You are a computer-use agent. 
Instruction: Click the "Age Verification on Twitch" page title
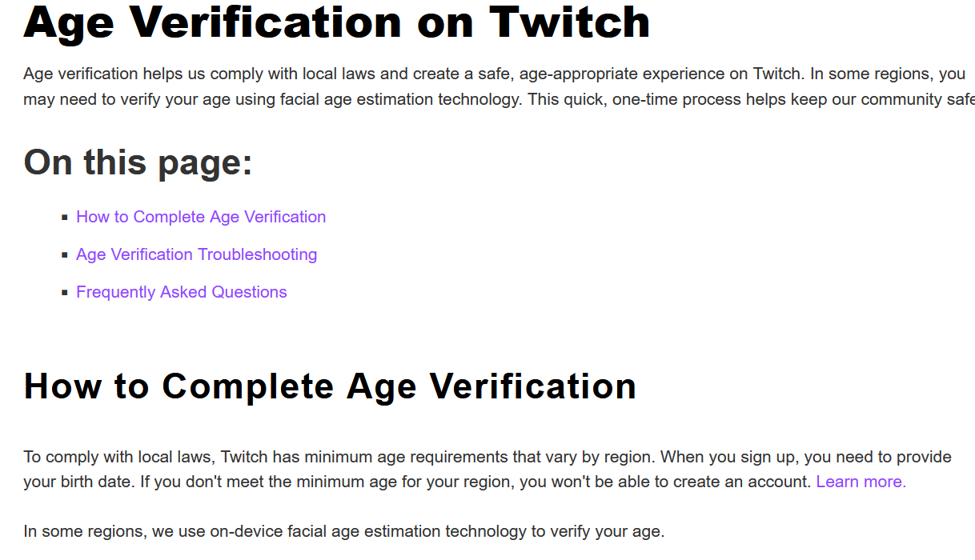point(336,22)
